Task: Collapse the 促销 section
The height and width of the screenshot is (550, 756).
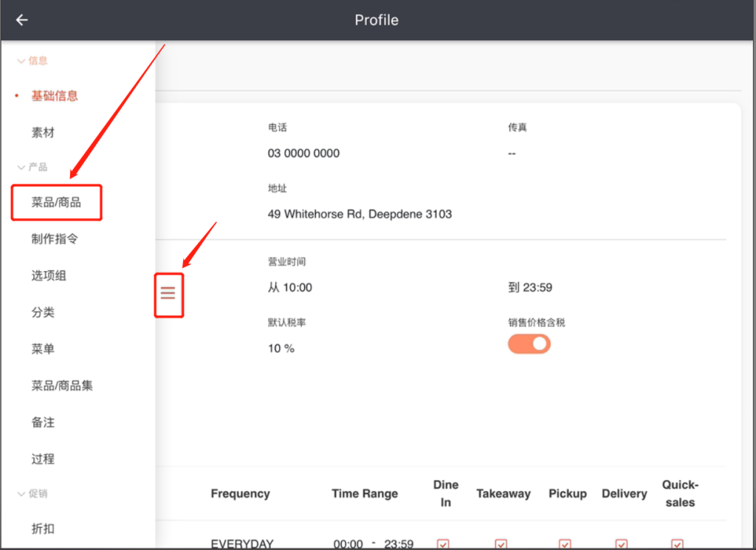Action: click(x=32, y=494)
